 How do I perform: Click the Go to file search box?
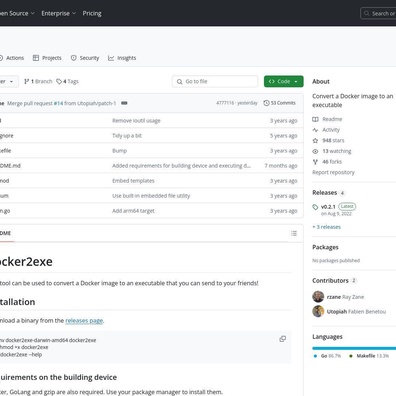(215, 81)
